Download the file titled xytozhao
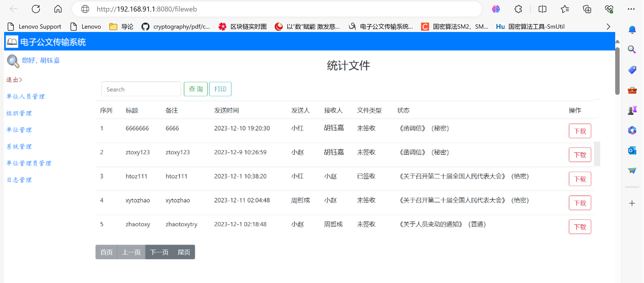 [x=580, y=203]
